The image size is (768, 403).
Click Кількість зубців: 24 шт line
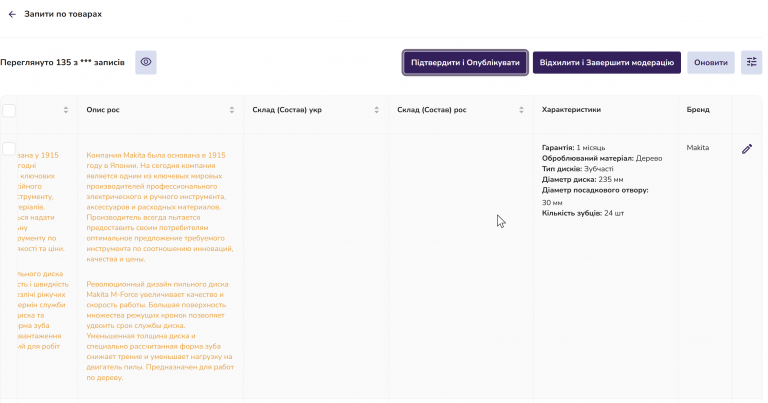[x=583, y=213]
